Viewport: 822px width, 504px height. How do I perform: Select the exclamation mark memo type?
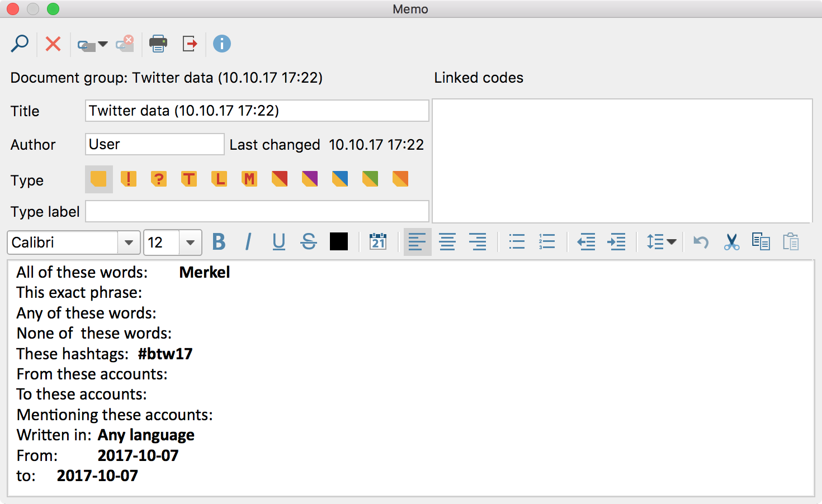tap(129, 179)
